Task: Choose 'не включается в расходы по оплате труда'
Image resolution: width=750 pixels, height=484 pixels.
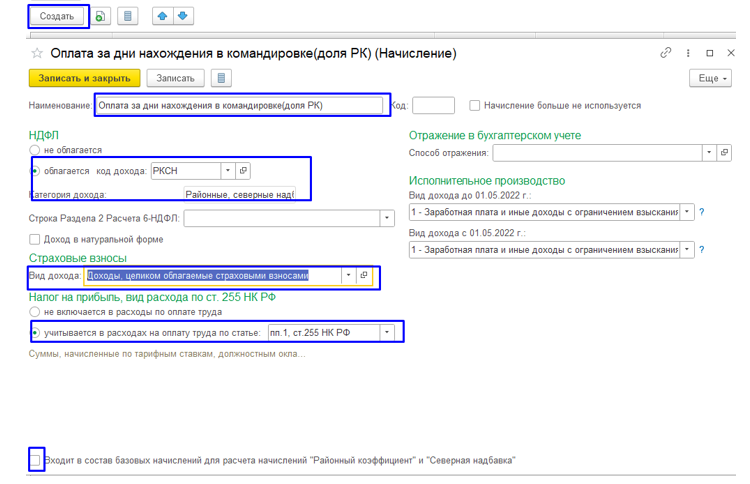Action: click(x=34, y=312)
